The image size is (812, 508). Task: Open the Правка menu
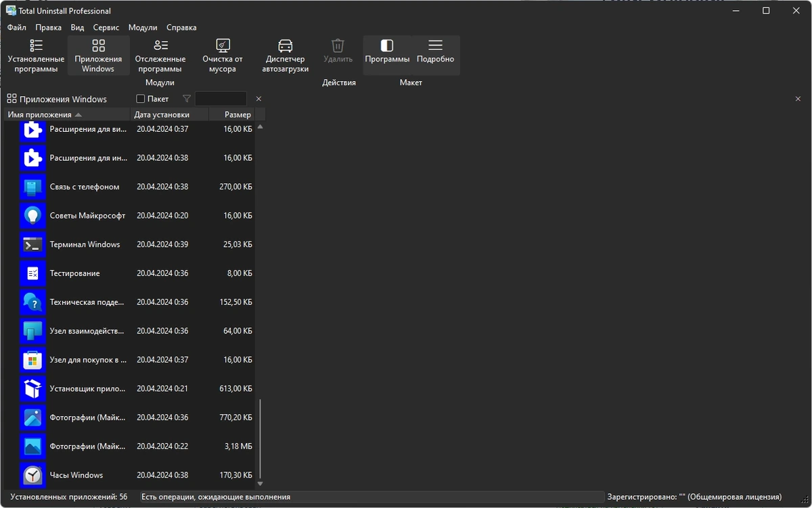pyautogui.click(x=49, y=28)
